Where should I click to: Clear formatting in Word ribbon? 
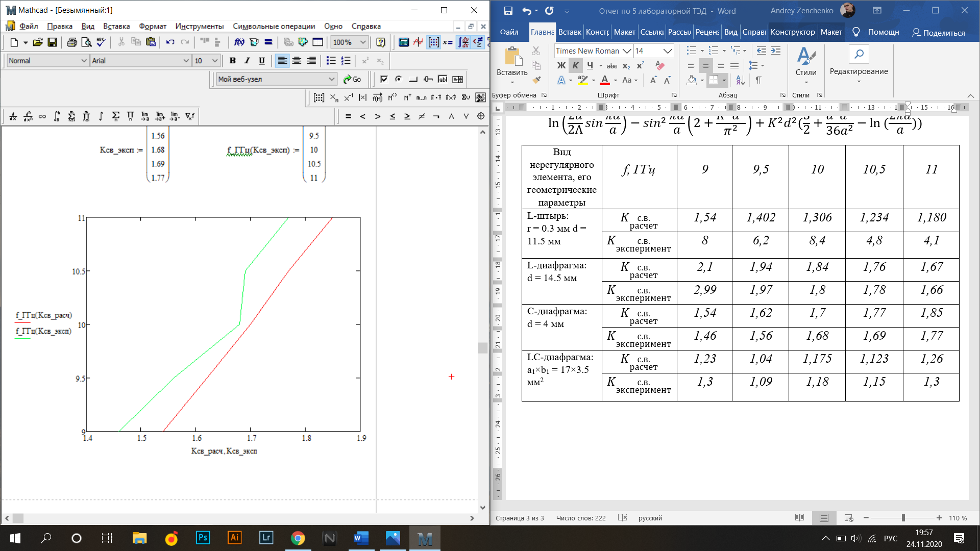coord(660,65)
